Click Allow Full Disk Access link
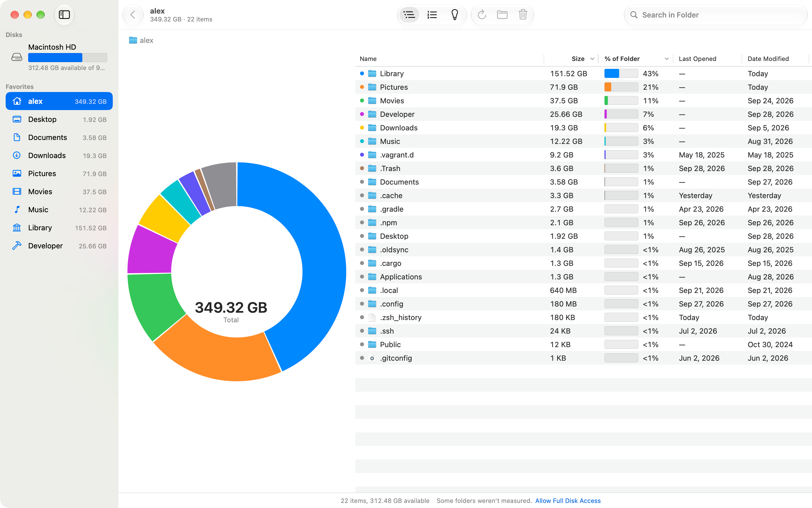The height and width of the screenshot is (508, 812). tap(568, 501)
